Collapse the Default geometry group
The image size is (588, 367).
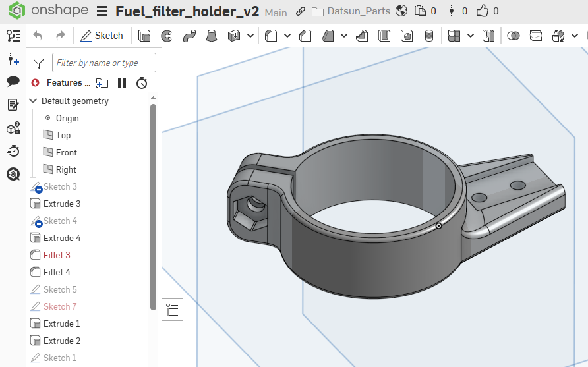click(x=33, y=101)
